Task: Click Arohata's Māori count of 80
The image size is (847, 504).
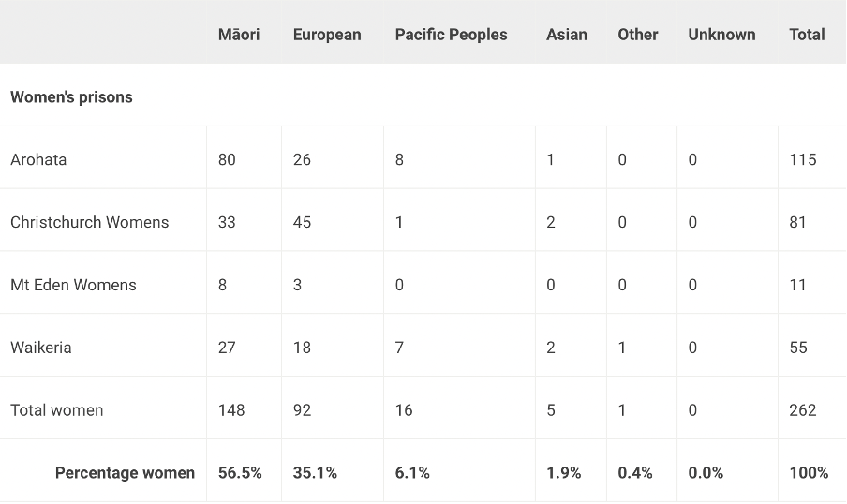Action: 227,159
